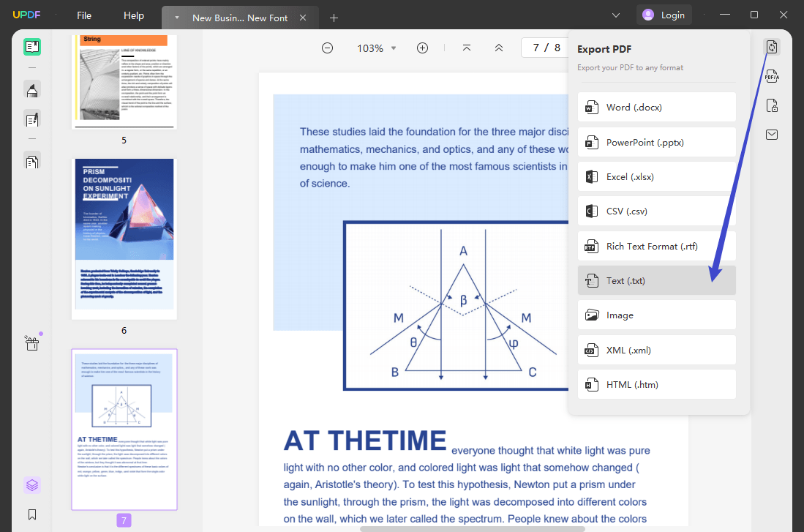This screenshot has height=532, width=804.
Task: Open the document tab's dropdown arrow
Action: (x=176, y=16)
